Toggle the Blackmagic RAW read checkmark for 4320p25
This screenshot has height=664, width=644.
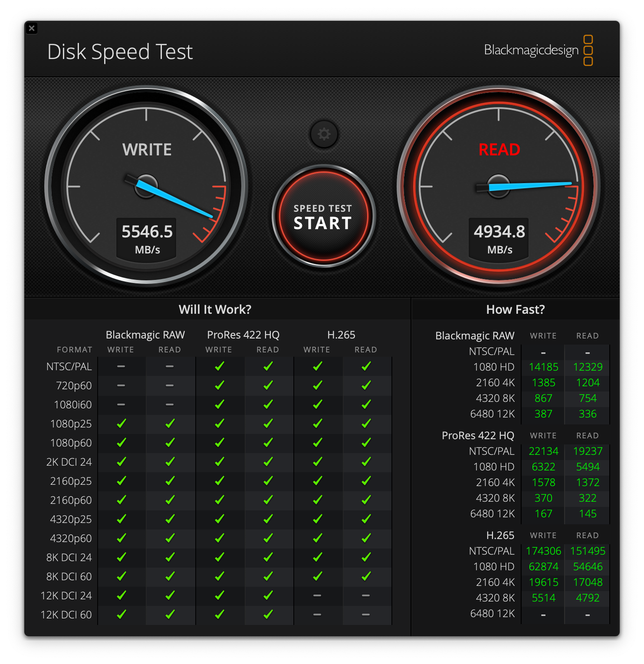click(x=170, y=519)
